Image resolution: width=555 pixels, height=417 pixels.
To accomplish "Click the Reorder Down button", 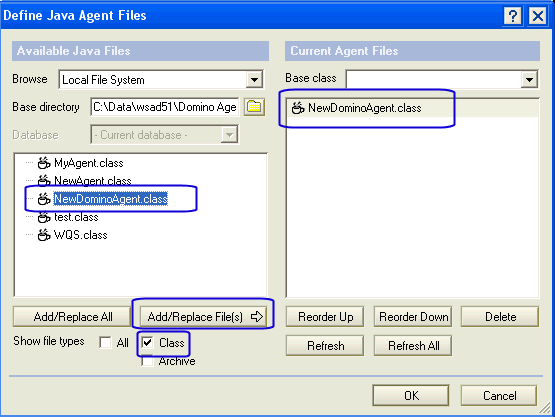I will tap(413, 316).
